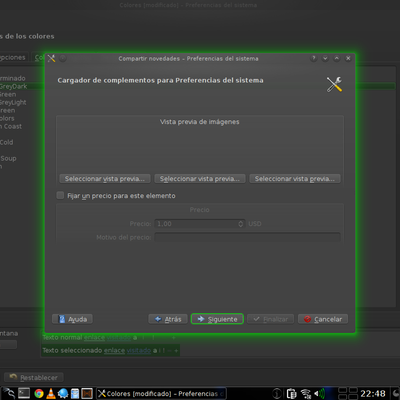Open the Opciones tab in Colores window
The width and height of the screenshot is (400, 400).
coord(13,57)
